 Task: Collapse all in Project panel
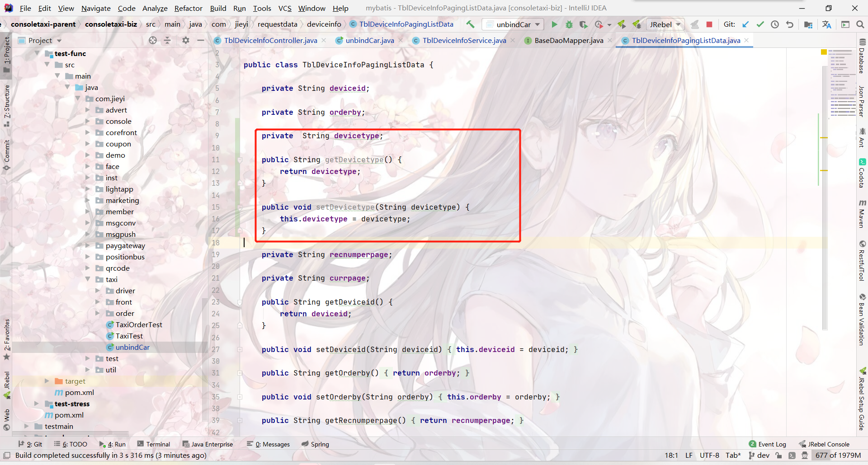pyautogui.click(x=167, y=40)
